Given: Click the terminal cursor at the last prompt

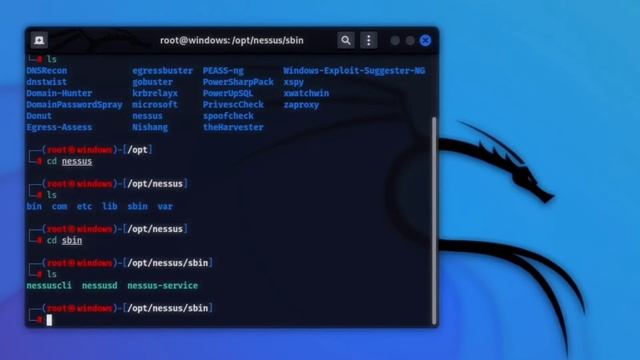Looking at the screenshot, I should coord(49,320).
